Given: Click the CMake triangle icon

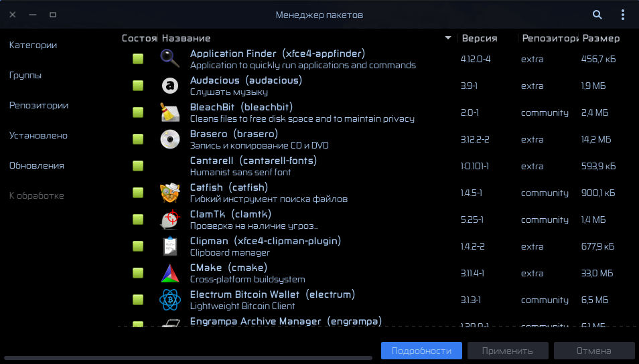Looking at the screenshot, I should (x=170, y=273).
